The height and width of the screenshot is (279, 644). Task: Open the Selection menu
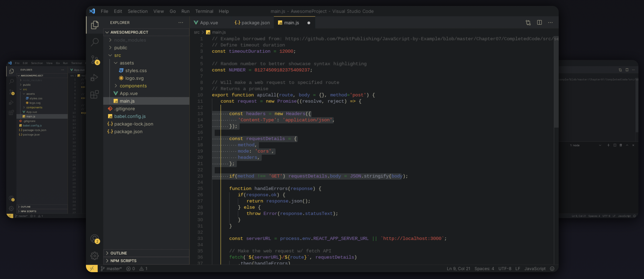(x=138, y=11)
